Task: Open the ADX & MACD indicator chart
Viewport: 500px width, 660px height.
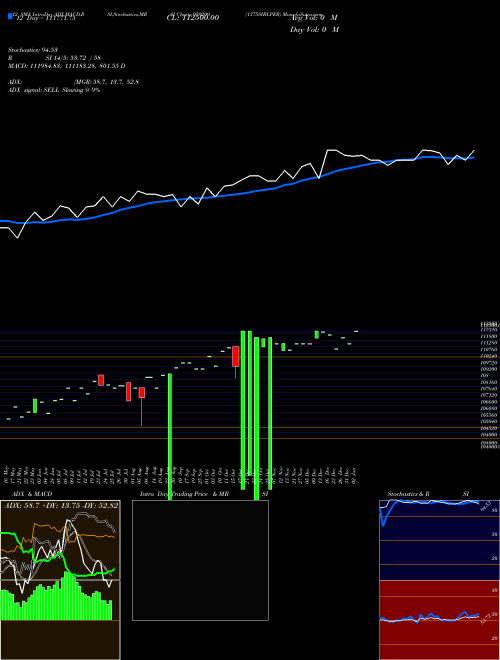Action: [x=60, y=580]
